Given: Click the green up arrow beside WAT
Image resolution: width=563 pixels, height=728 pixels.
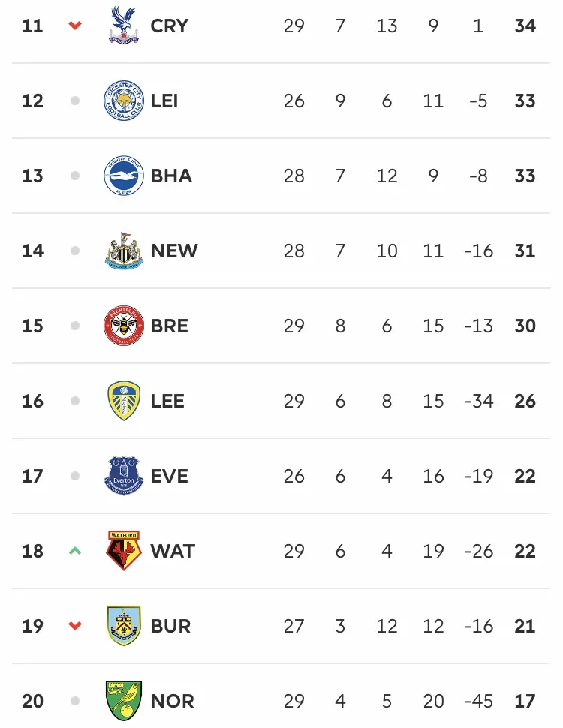Looking at the screenshot, I should [75, 551].
